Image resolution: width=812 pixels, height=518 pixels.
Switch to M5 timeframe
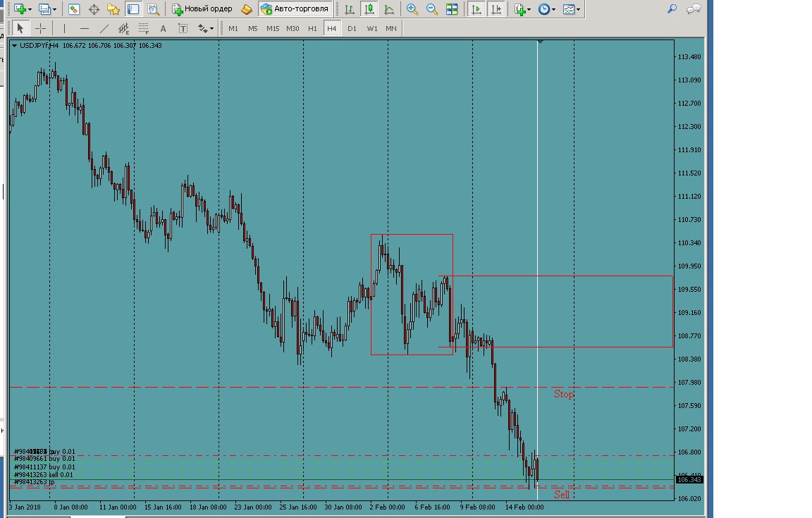click(x=253, y=28)
